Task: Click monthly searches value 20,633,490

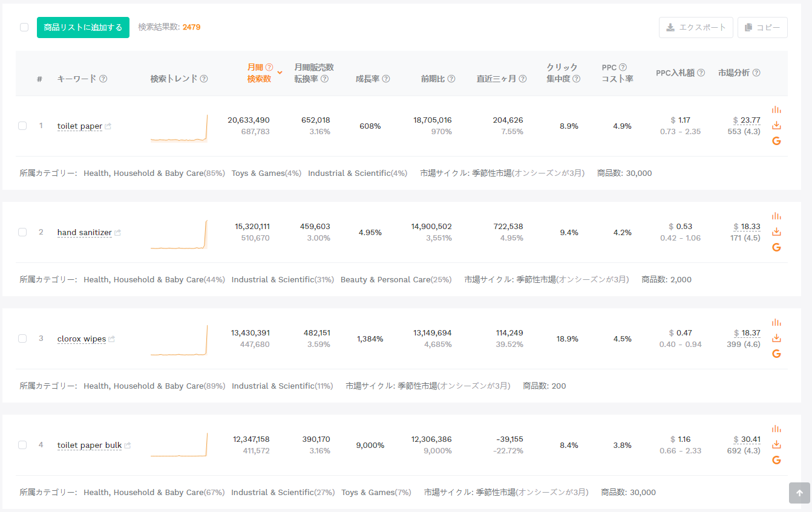Action: coord(249,120)
